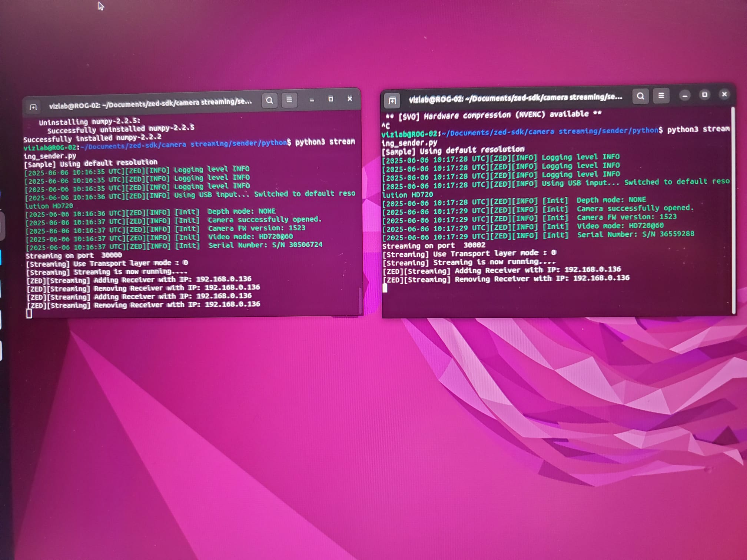Click 'Streaming on port 30000' line
This screenshot has height=560, width=747.
74,256
